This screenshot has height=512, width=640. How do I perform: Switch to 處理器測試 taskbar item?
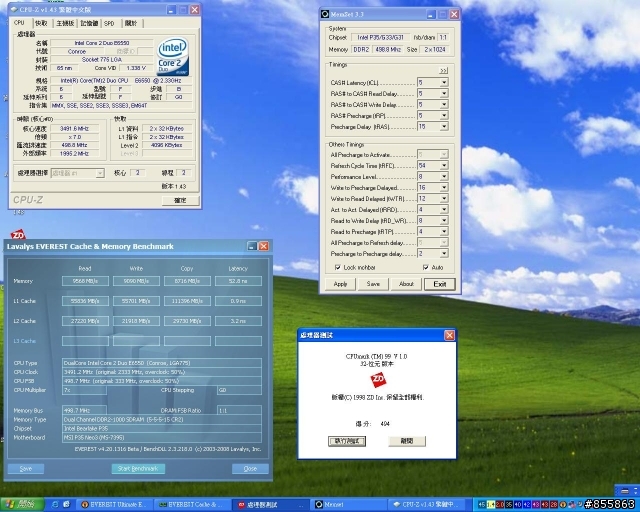tap(271, 505)
